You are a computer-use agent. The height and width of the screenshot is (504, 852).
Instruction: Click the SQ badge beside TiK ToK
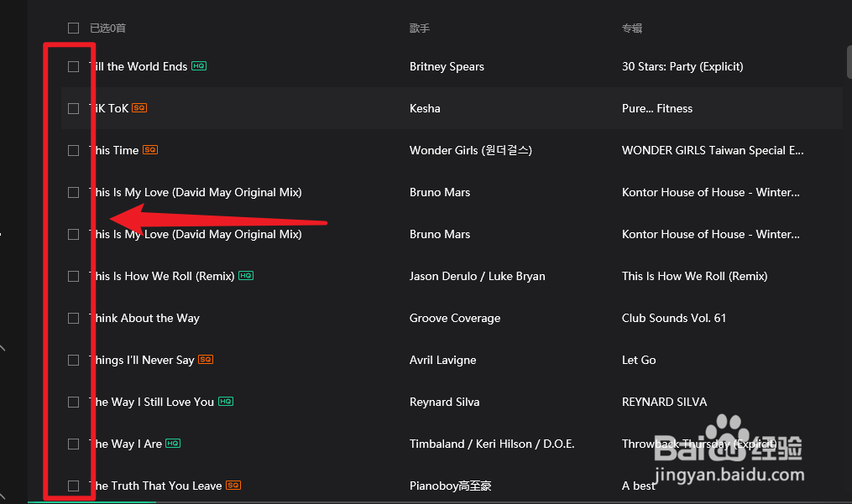[139, 108]
